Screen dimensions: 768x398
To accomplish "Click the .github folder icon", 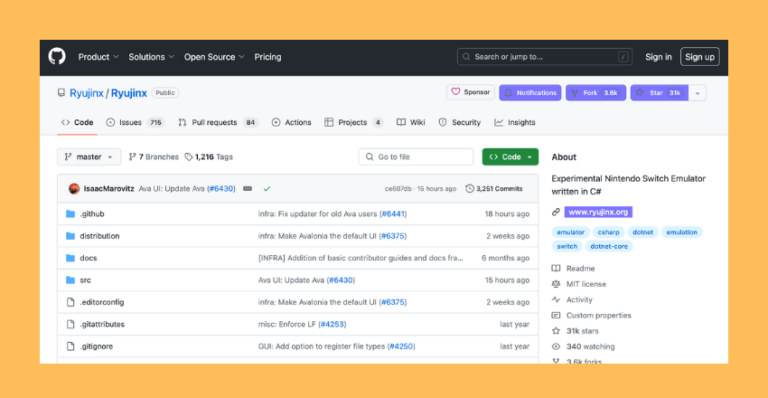I will point(71,214).
